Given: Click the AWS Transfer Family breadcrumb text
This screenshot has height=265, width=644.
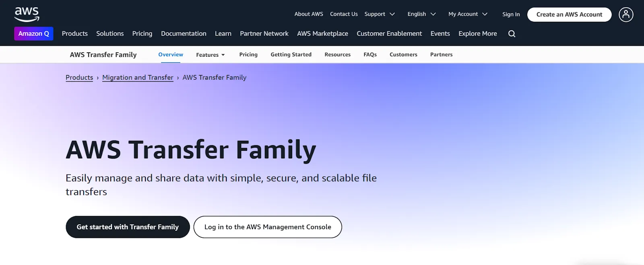Looking at the screenshot, I should point(215,78).
